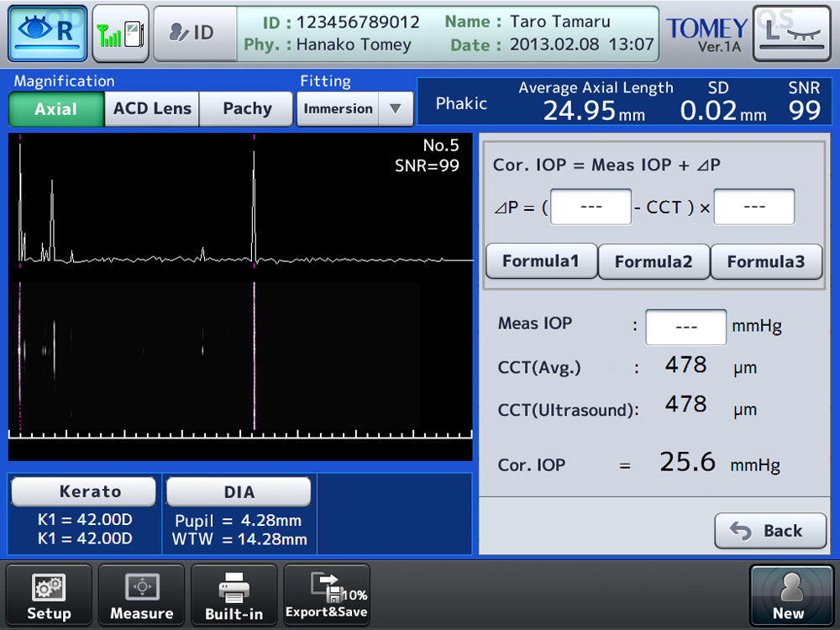Image resolution: width=840 pixels, height=630 pixels.
Task: Switch to Axial magnification tab
Action: click(x=56, y=108)
